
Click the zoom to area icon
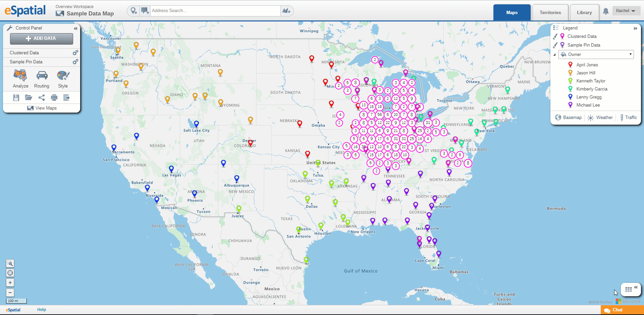pos(10,263)
